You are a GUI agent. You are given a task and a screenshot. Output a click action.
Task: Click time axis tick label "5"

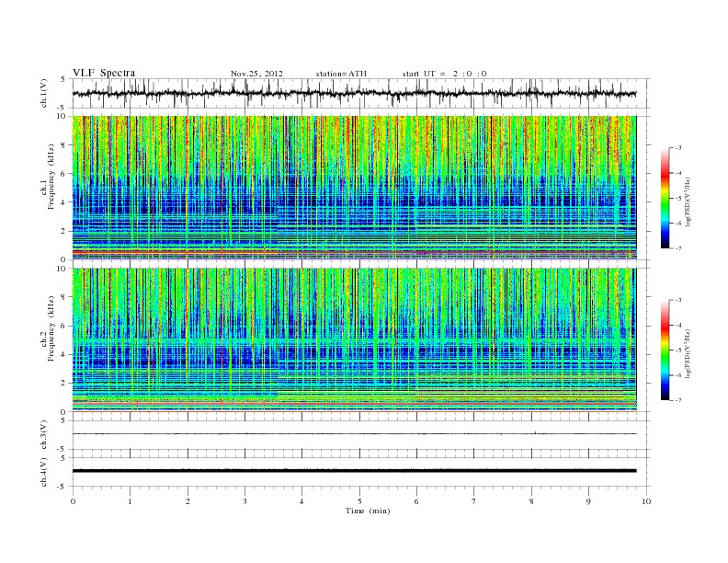[x=359, y=501]
